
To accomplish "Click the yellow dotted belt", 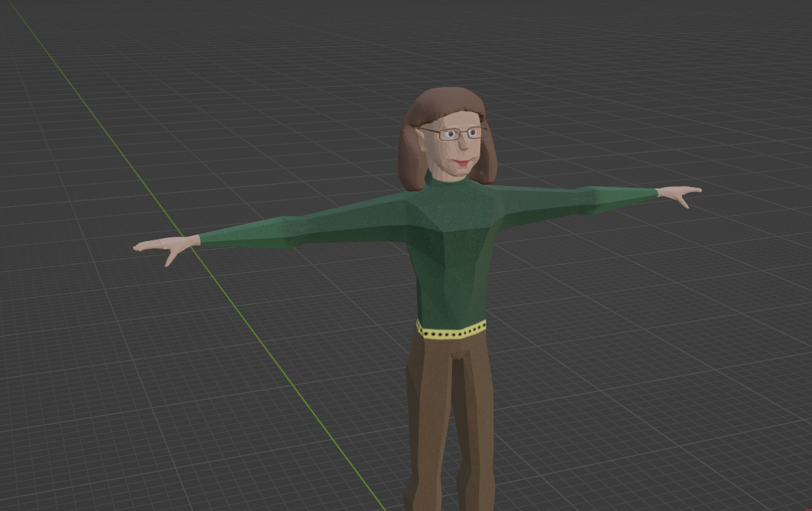I will pyautogui.click(x=451, y=329).
